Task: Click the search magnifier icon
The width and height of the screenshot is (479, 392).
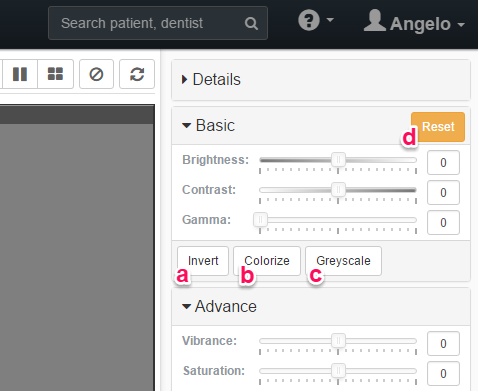Action: 251,23
